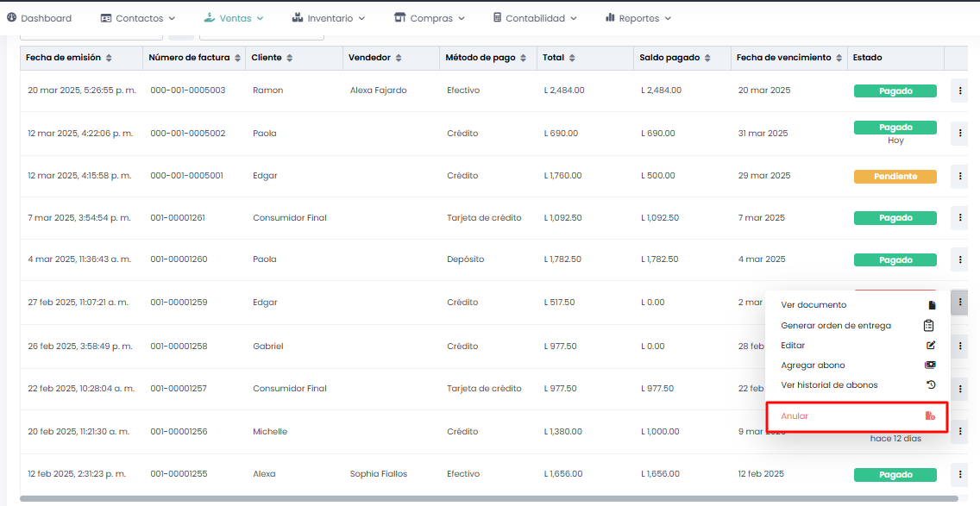The image size is (980, 506).
Task: Click the document icon beside Ver documento
Action: pyautogui.click(x=931, y=305)
